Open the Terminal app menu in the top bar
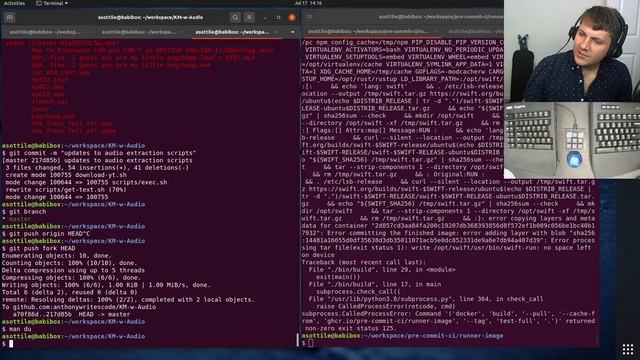 (x=52, y=3)
